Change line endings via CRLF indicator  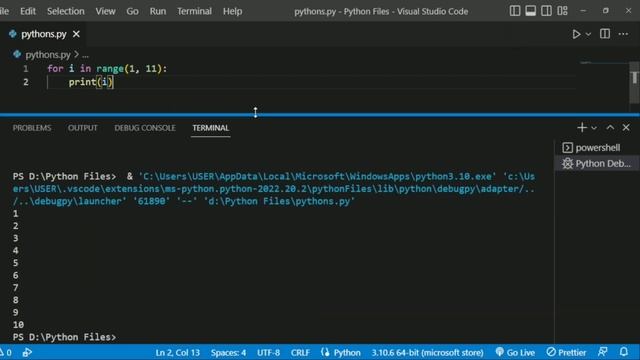coord(300,352)
